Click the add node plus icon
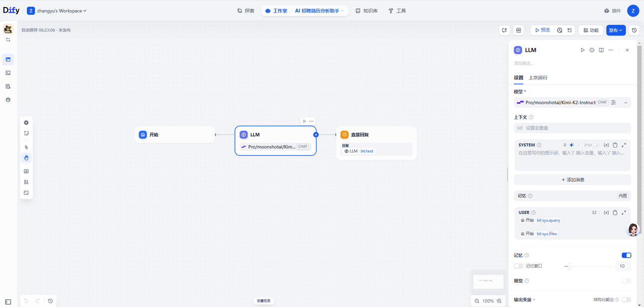 point(26,123)
